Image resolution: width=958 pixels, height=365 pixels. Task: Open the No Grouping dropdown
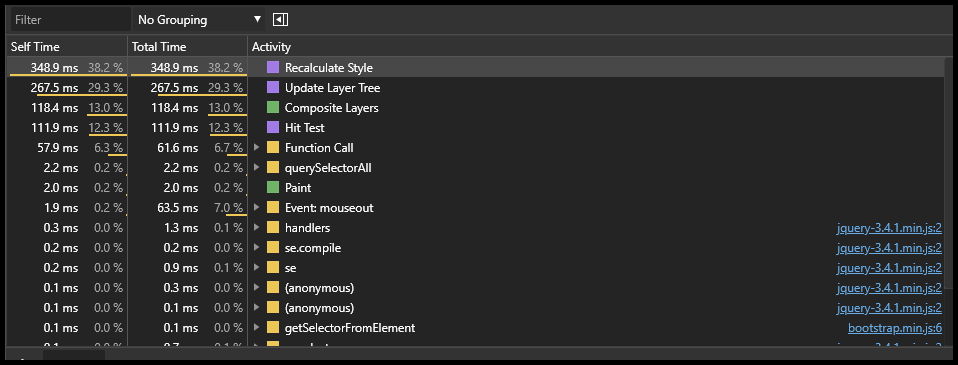click(199, 20)
